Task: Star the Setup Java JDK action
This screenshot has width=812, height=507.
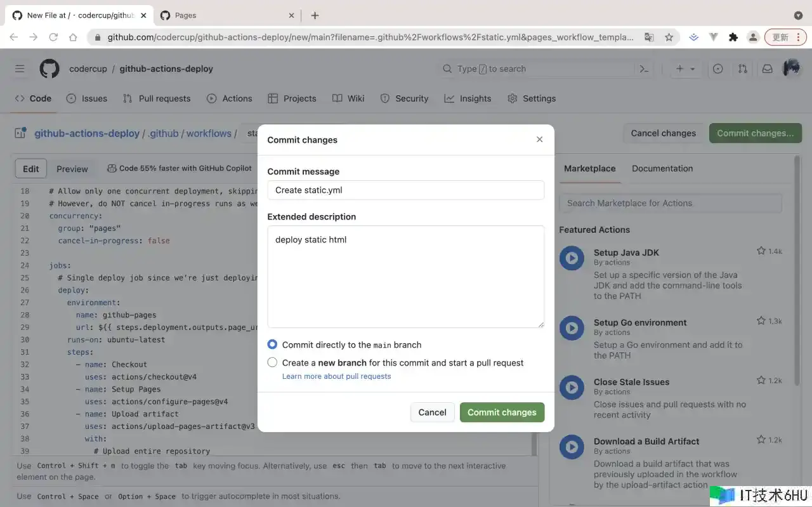Action: (761, 251)
